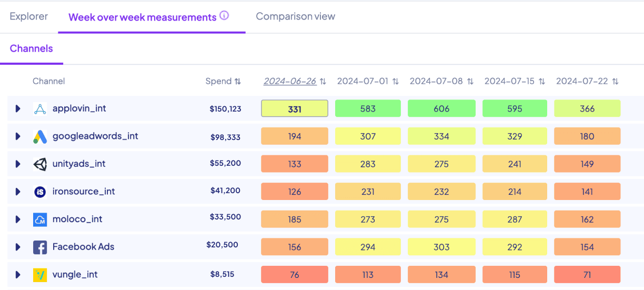Click the Moloco cloud logo icon
This screenshot has height=290, width=644.
pos(40,219)
